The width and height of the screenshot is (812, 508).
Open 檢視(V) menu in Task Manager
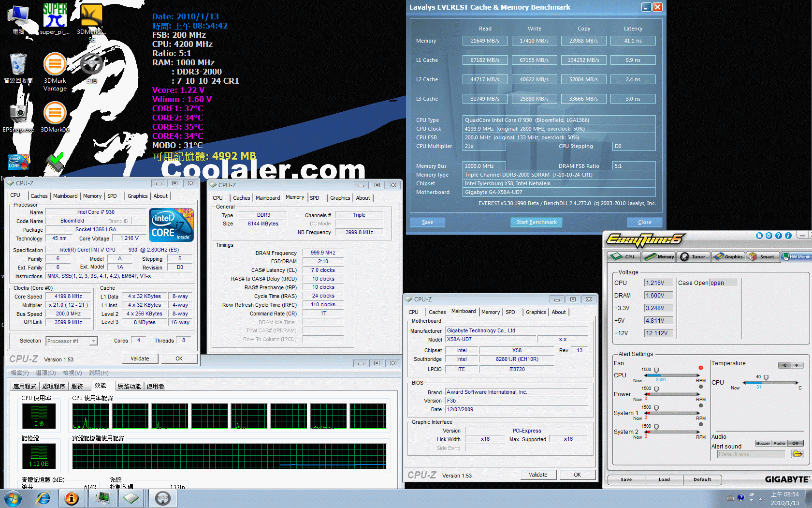pos(72,373)
